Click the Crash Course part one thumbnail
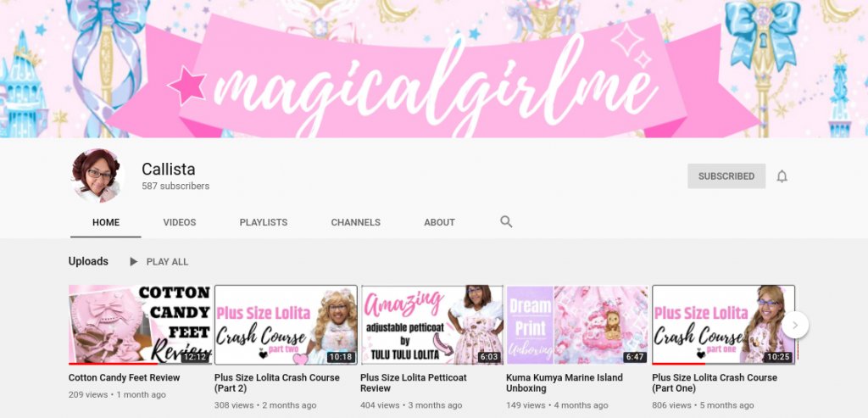The height and width of the screenshot is (418, 868). (x=724, y=325)
